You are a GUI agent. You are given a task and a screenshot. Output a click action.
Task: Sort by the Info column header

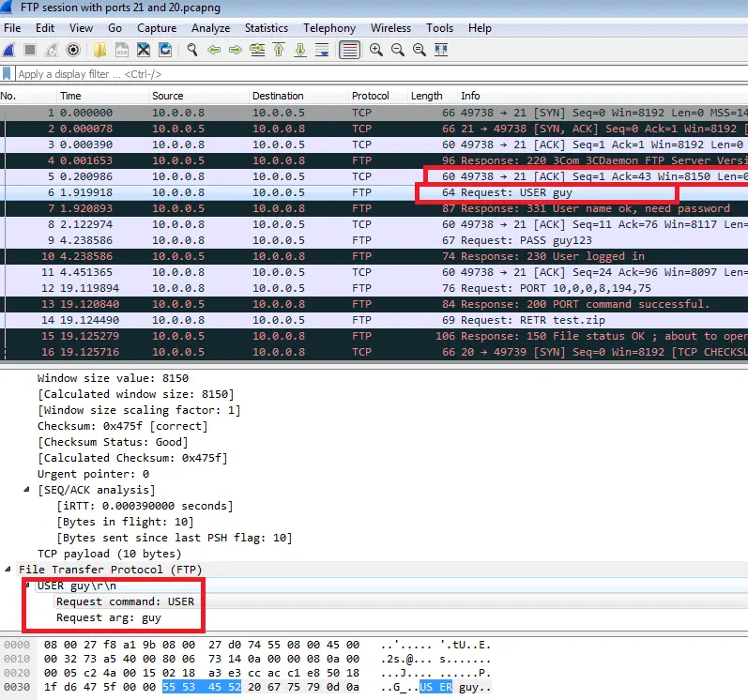(x=603, y=96)
